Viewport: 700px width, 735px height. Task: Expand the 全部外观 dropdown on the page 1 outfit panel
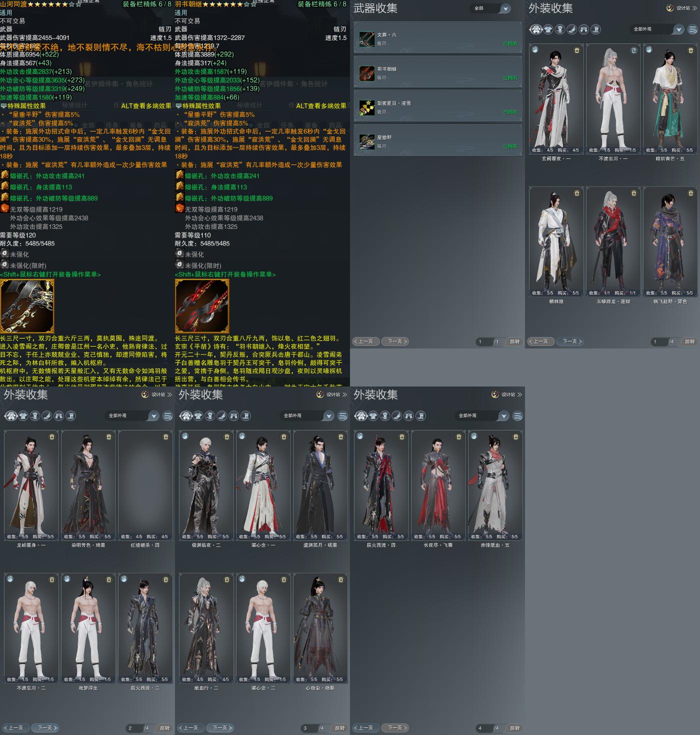678,29
